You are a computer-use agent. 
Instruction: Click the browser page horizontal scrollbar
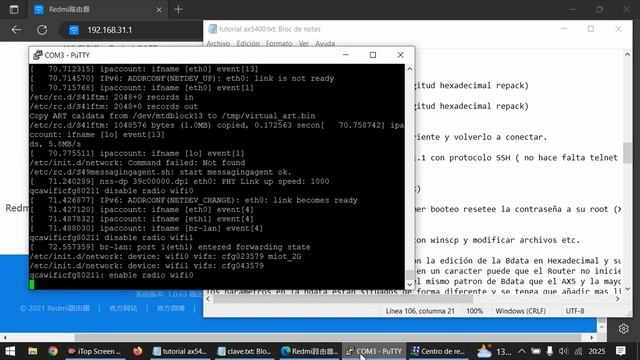coord(328,338)
